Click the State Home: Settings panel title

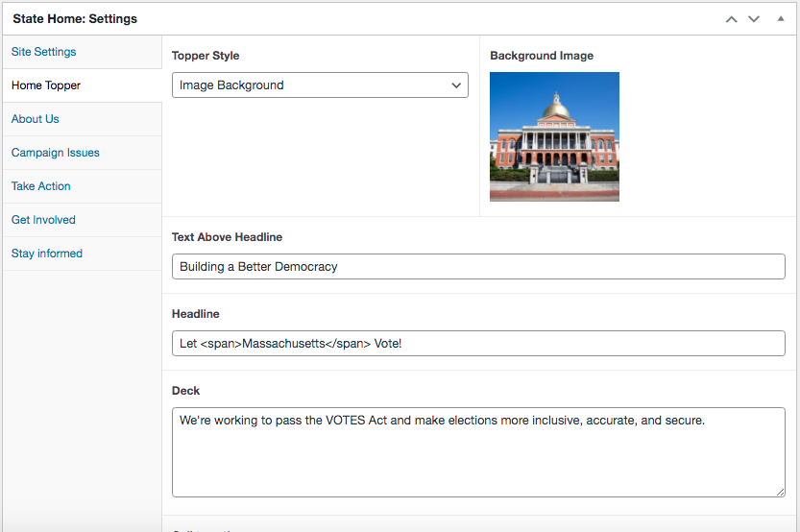pos(75,18)
